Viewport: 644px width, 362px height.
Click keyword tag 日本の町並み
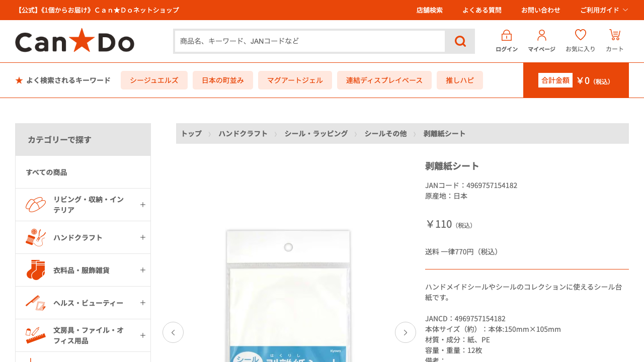pyautogui.click(x=223, y=80)
